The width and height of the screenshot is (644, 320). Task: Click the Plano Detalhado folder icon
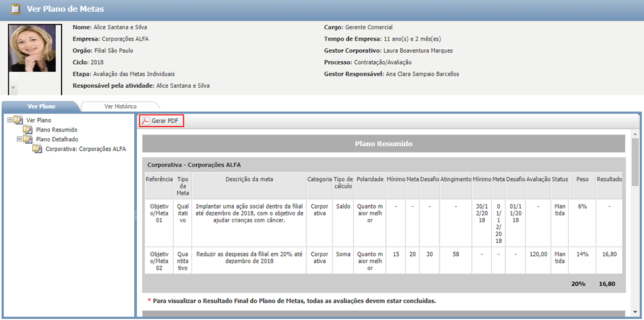pos(28,139)
